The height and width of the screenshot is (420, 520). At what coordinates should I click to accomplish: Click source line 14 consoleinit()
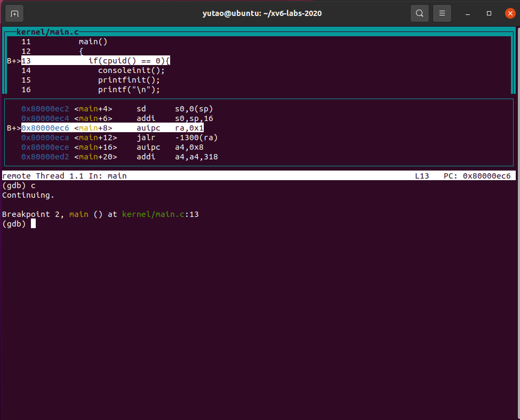click(131, 70)
